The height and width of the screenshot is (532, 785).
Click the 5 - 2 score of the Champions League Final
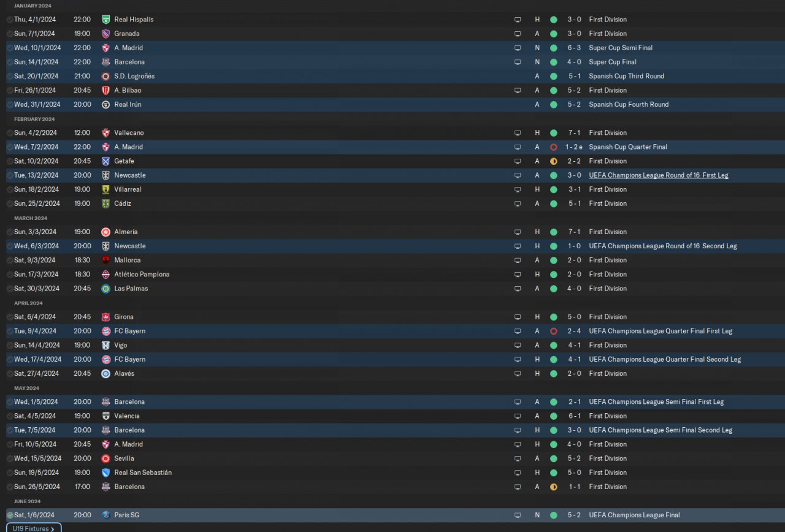coord(574,515)
